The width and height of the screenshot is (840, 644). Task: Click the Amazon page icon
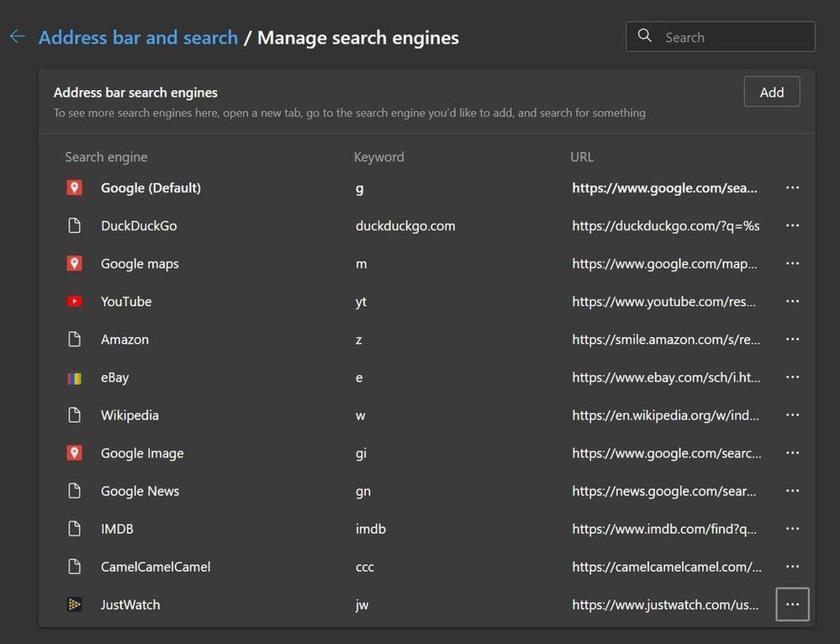point(75,339)
